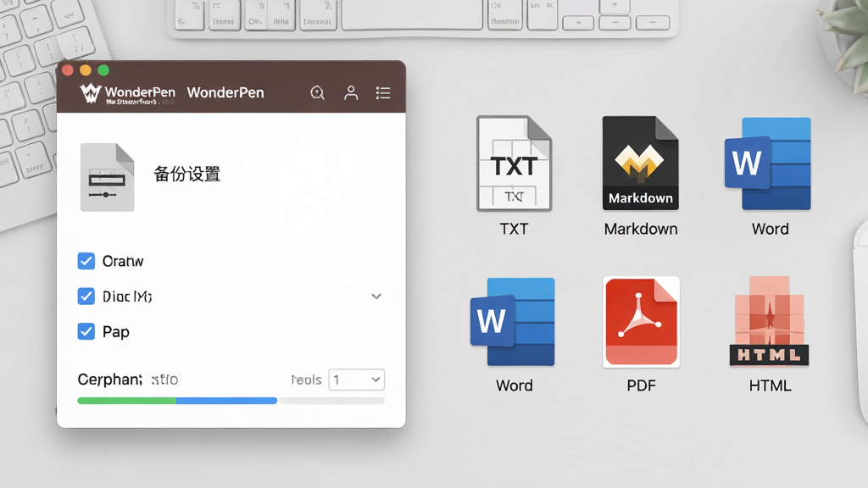Select the Word icon left of PDF
This screenshot has width=868, height=488.
coord(513,321)
